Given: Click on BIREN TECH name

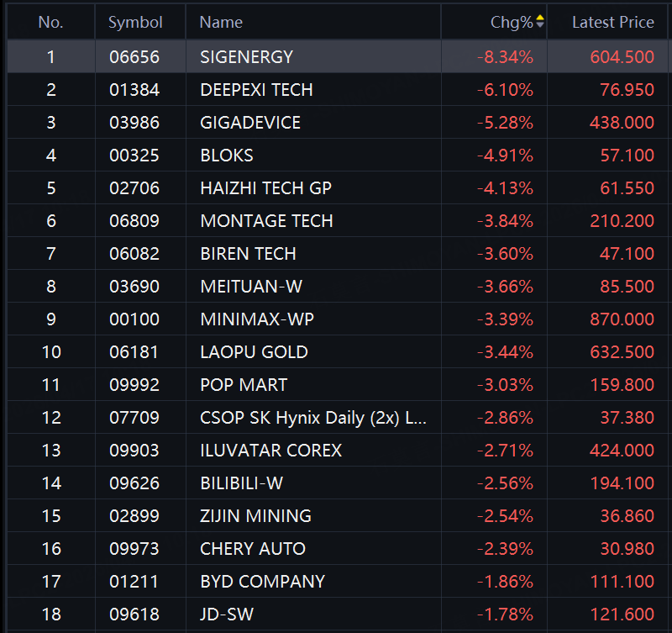Looking at the screenshot, I should coord(248,254).
